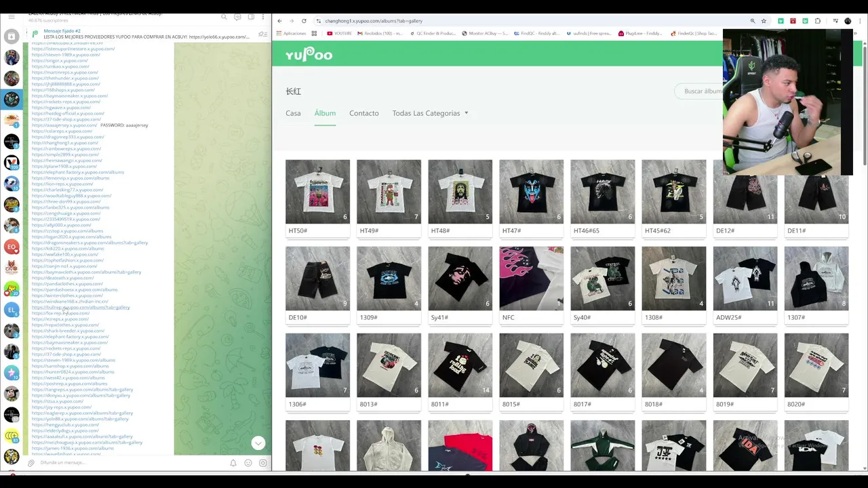Open Telegram channel video chat icon
Image resolution: width=868 pixels, height=488 pixels.
pos(237,17)
